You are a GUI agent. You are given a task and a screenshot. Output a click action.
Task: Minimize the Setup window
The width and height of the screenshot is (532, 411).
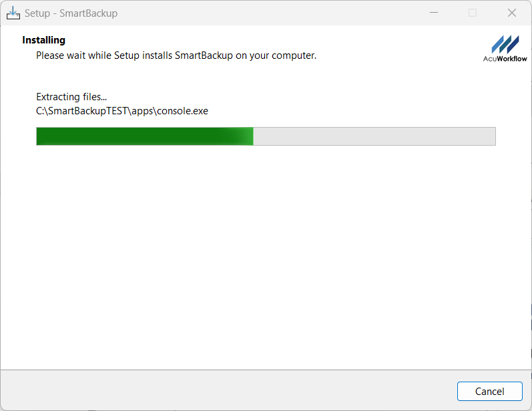point(434,13)
